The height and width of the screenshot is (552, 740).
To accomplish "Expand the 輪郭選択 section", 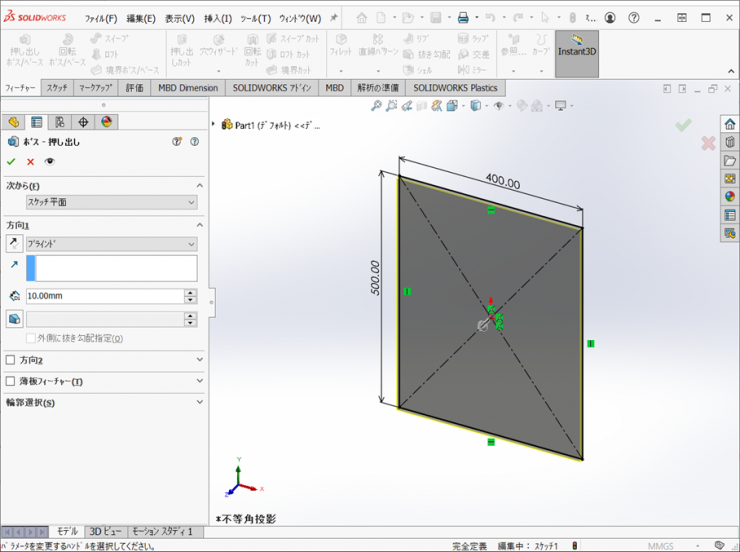I will coord(199,402).
